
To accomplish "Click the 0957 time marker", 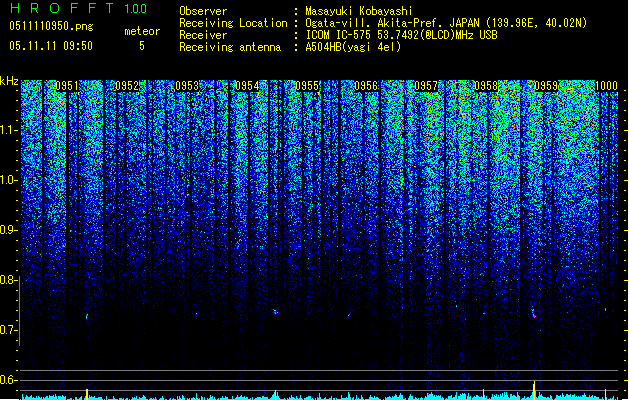I will 426,86.
